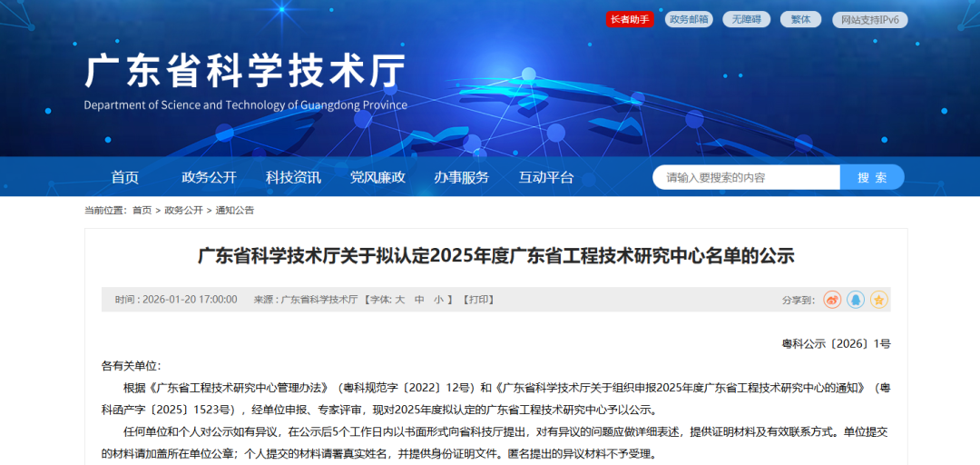Open the 首页 navigation menu item

pyautogui.click(x=125, y=177)
